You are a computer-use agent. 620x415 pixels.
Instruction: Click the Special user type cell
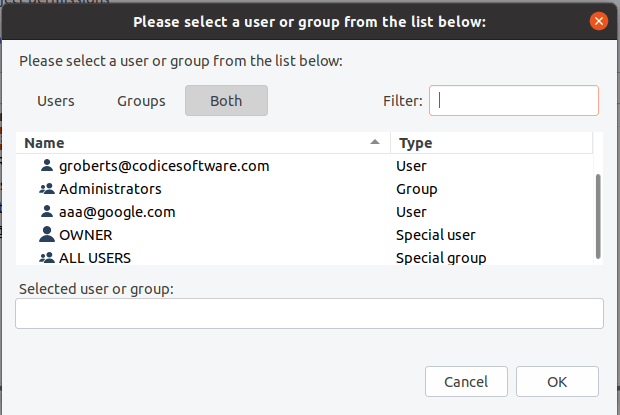[436, 235]
